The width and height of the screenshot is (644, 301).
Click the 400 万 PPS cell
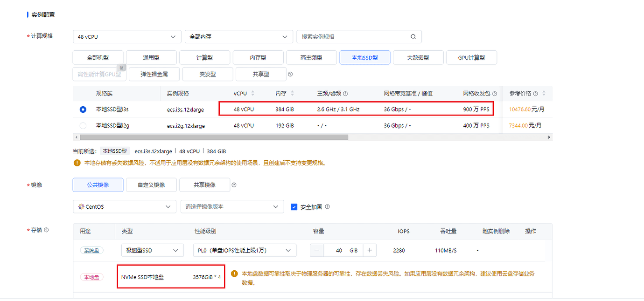(476, 125)
